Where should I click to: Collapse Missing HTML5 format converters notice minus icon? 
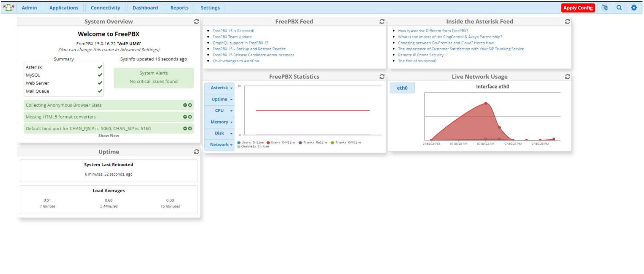click(185, 117)
